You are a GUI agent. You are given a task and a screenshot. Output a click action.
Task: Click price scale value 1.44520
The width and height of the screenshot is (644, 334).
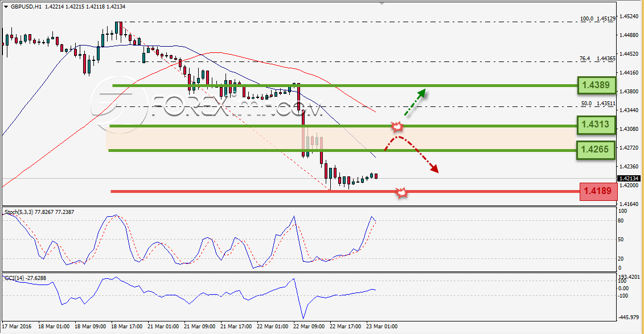[x=629, y=53]
